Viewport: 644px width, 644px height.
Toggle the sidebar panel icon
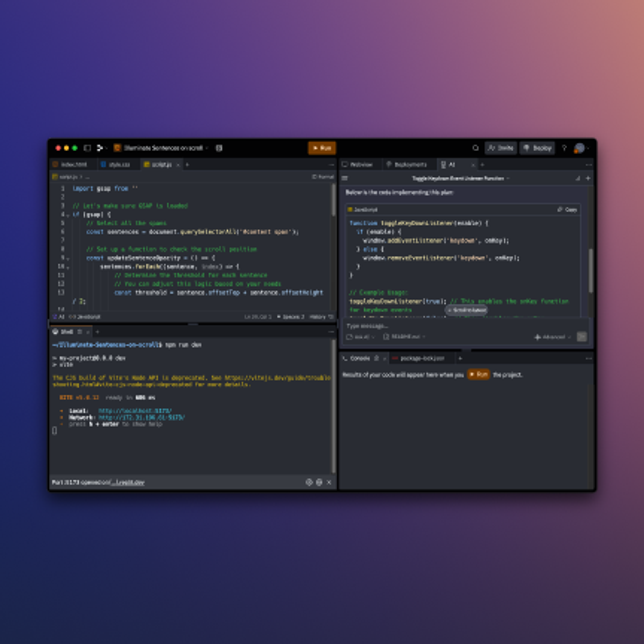tap(87, 148)
